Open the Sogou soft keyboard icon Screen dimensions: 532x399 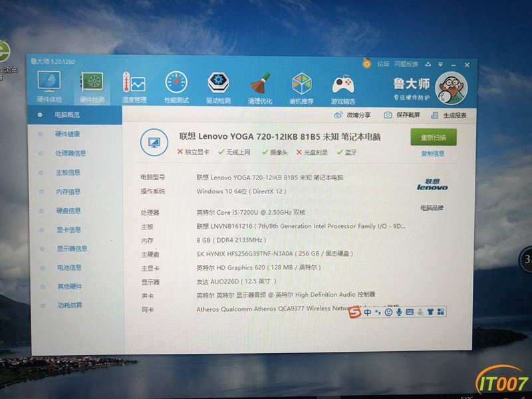410,312
